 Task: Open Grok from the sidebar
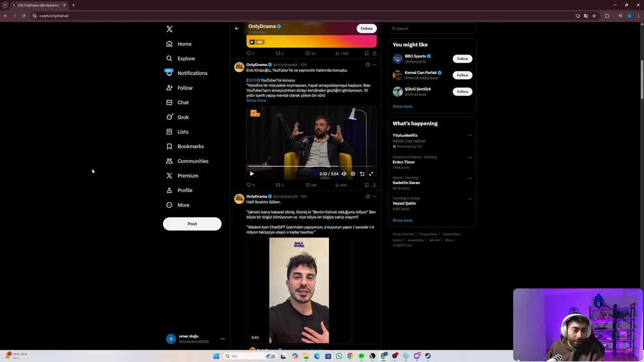coord(178,117)
